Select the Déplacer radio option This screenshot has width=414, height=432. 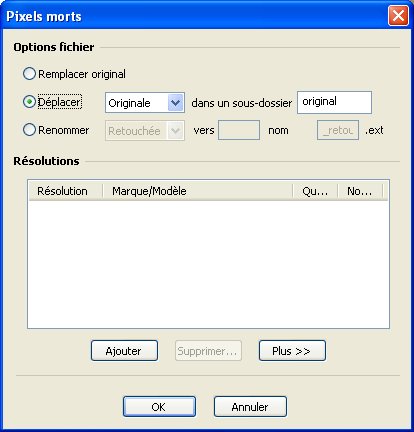(29, 102)
